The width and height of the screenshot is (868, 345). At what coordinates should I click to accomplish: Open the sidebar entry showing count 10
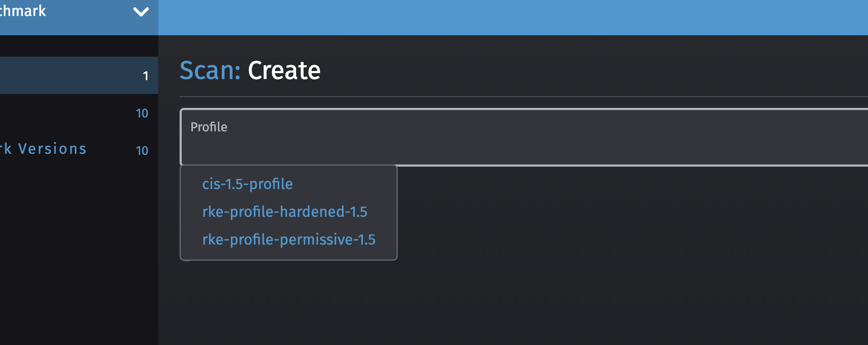pos(79,113)
